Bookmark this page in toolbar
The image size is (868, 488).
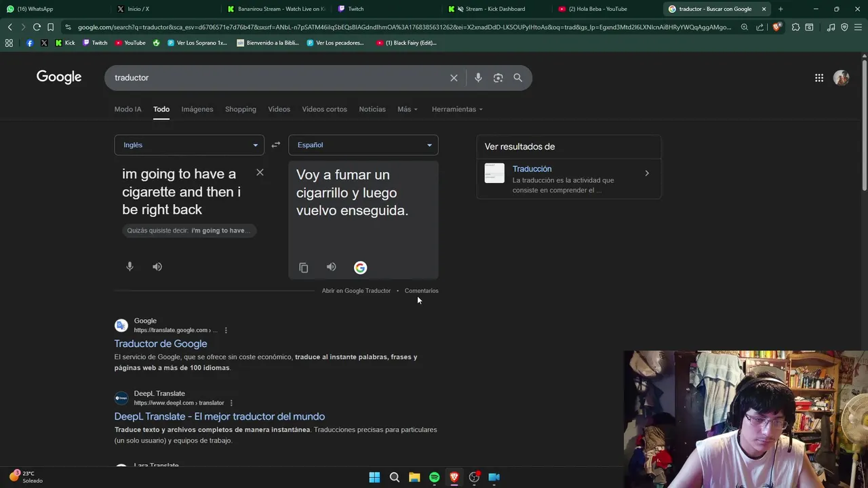pos(50,27)
